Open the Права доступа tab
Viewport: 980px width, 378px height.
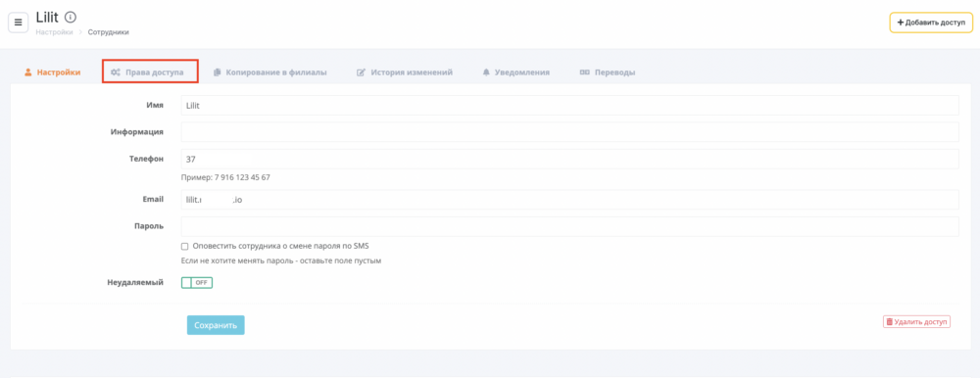148,72
